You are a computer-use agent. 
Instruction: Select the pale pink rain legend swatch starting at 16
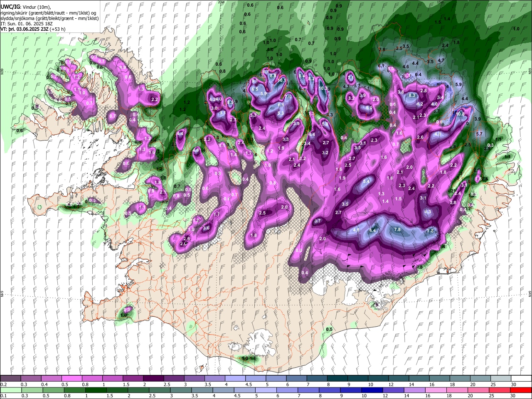435,390
